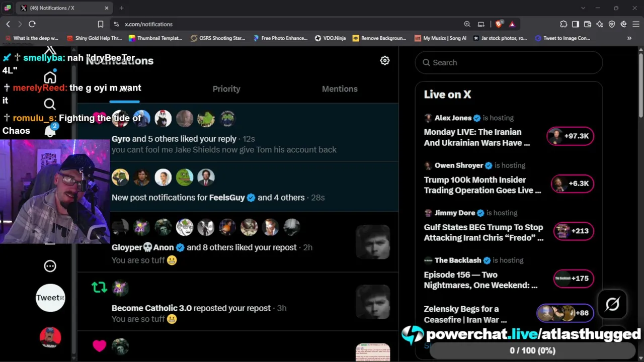
Task: Open the swirl extension icon in toolbar
Action: [624, 24]
